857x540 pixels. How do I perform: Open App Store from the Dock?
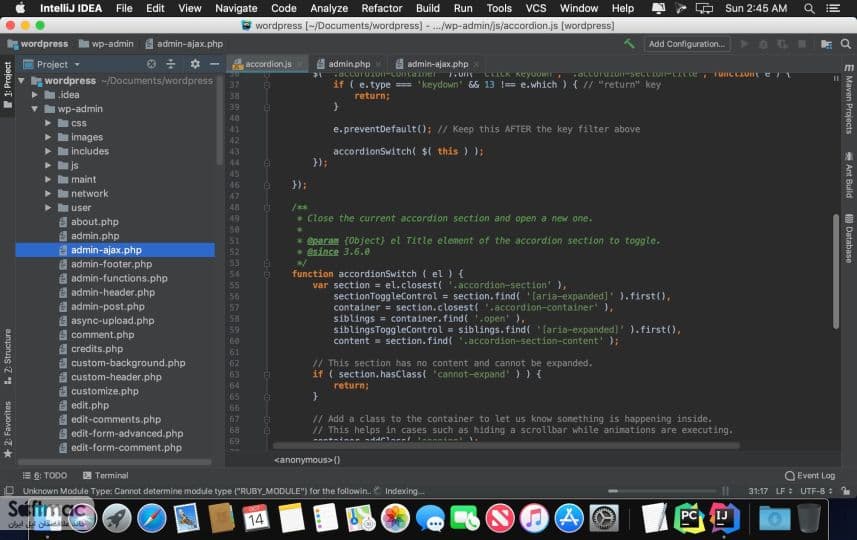(x=569, y=517)
